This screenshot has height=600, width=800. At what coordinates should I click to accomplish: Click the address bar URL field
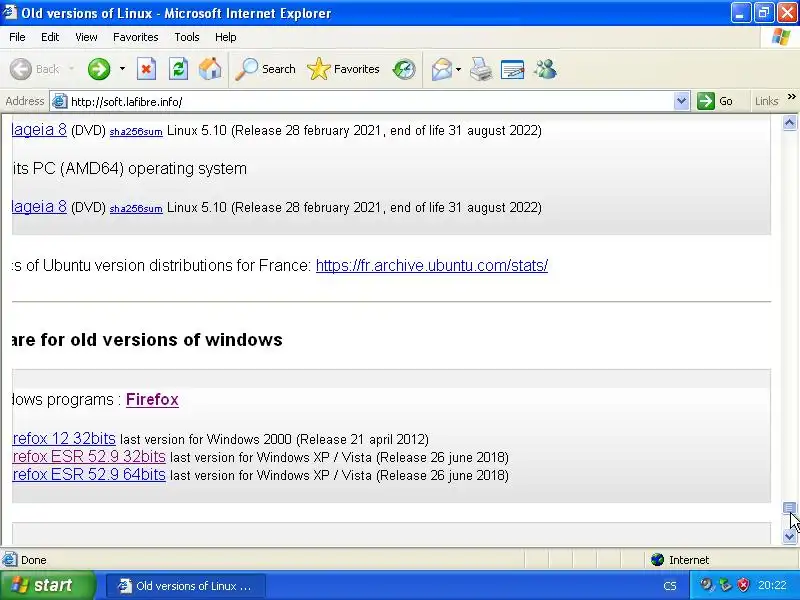click(x=370, y=102)
